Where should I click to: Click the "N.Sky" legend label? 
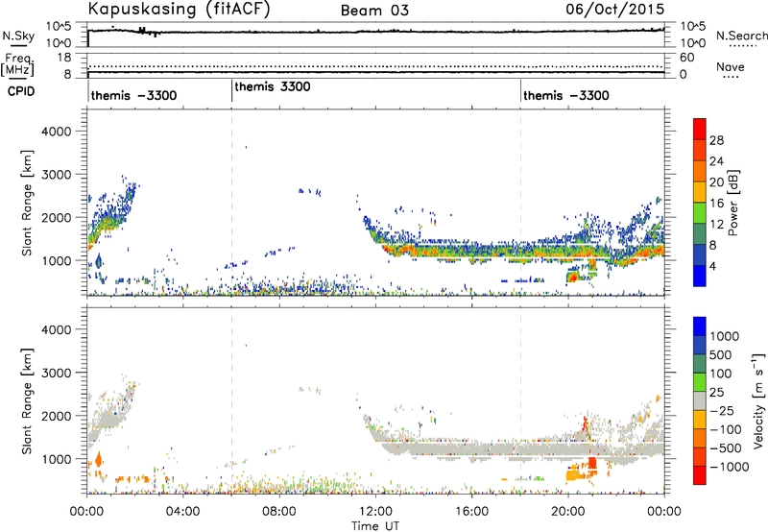(18, 36)
